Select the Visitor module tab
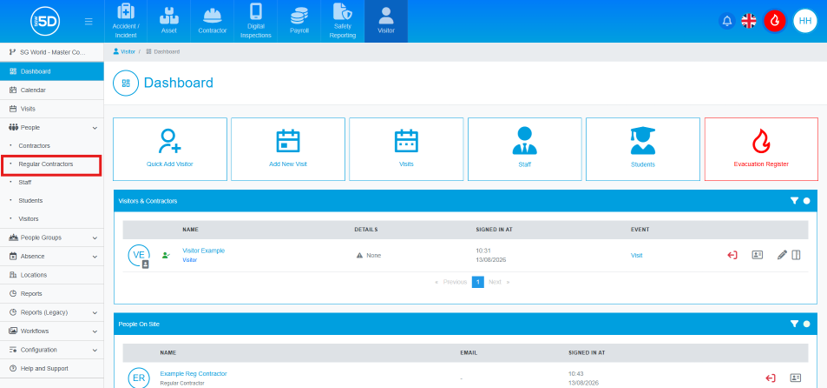The height and width of the screenshot is (388, 827). 386,21
